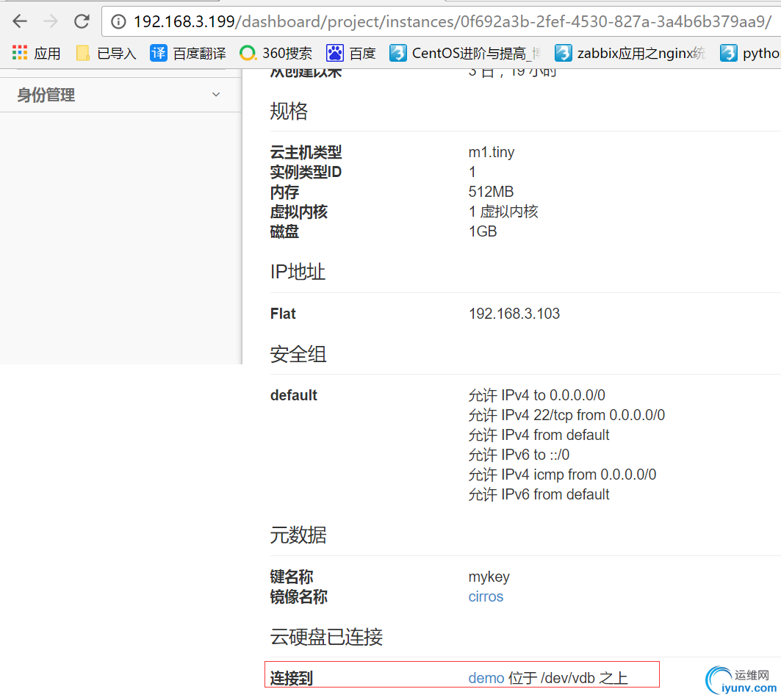Open the zabbix应用之nginx bookmark

coord(630,53)
